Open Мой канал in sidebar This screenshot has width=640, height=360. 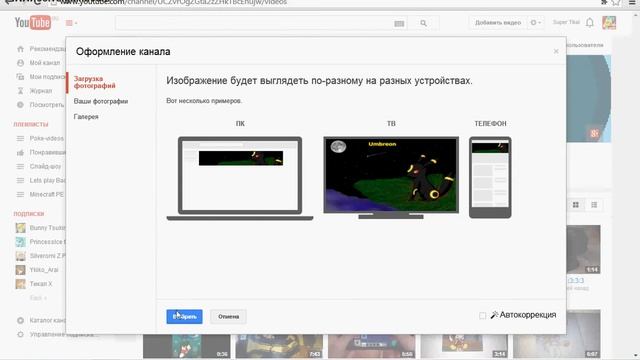(44, 63)
